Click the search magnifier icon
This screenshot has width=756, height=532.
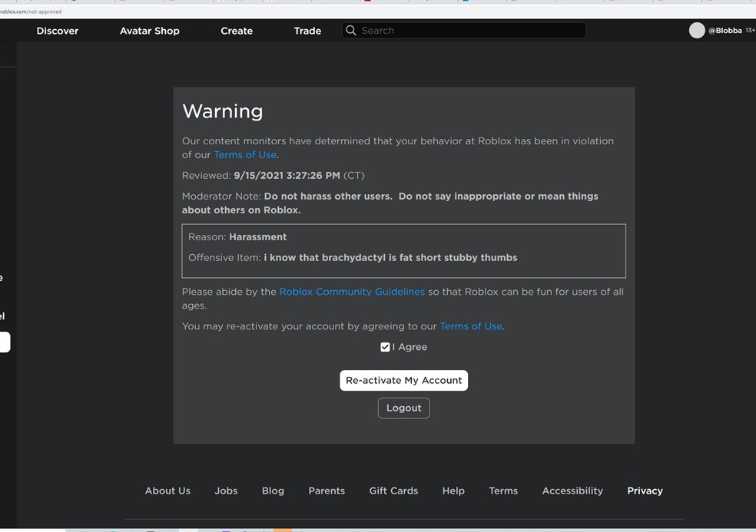(351, 31)
